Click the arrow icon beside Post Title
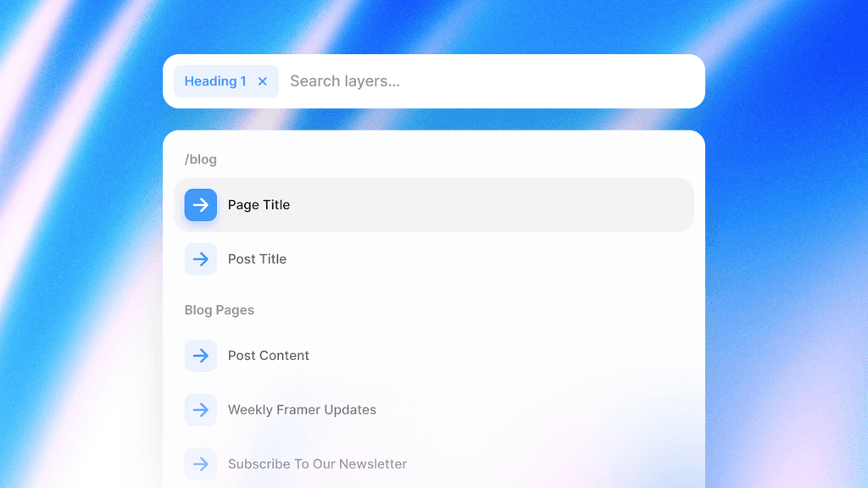 pyautogui.click(x=200, y=259)
